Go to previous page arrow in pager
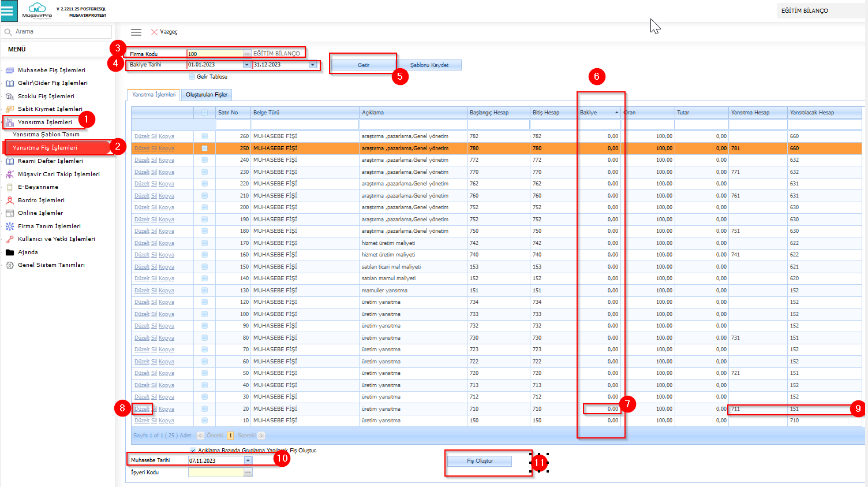 click(200, 436)
